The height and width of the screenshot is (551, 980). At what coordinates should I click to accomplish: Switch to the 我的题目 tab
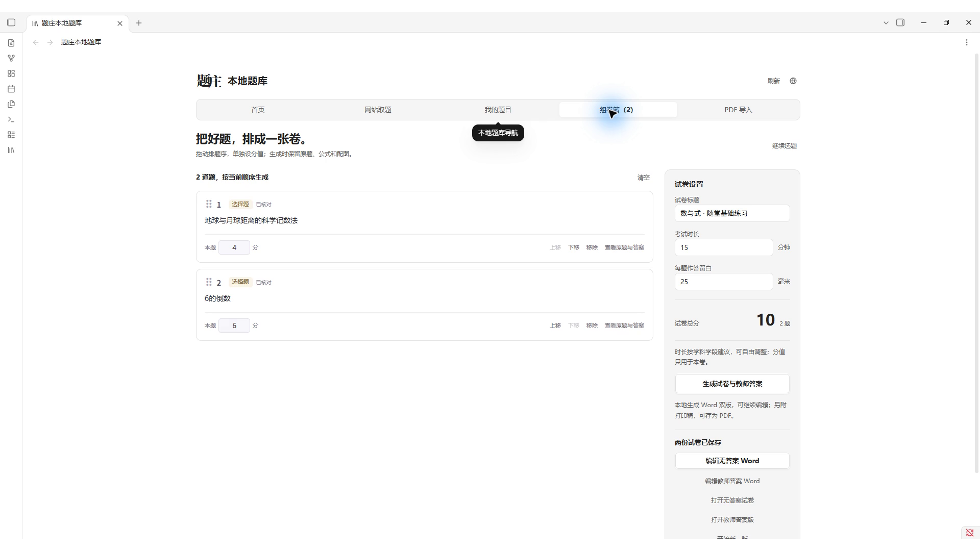coord(498,110)
